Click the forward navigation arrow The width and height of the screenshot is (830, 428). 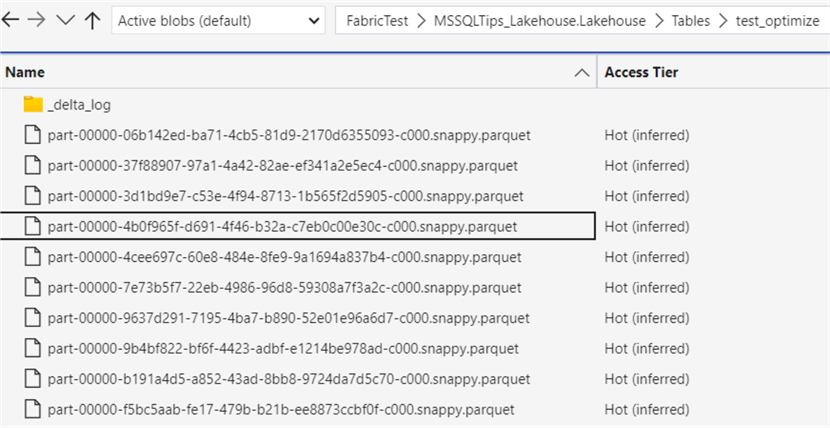coord(38,20)
